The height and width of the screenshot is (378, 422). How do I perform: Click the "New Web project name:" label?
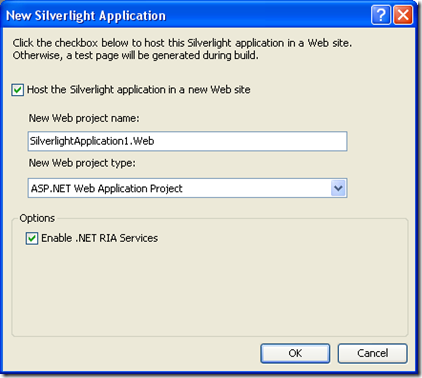pos(84,118)
